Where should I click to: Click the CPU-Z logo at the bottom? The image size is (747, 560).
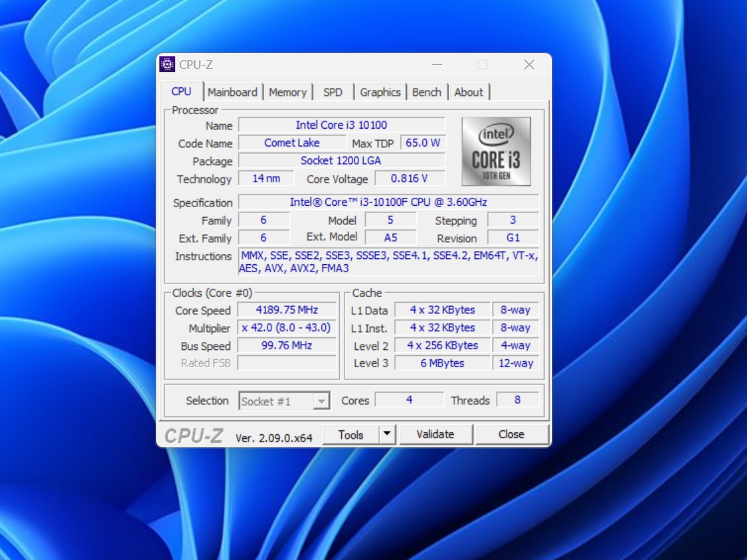194,435
